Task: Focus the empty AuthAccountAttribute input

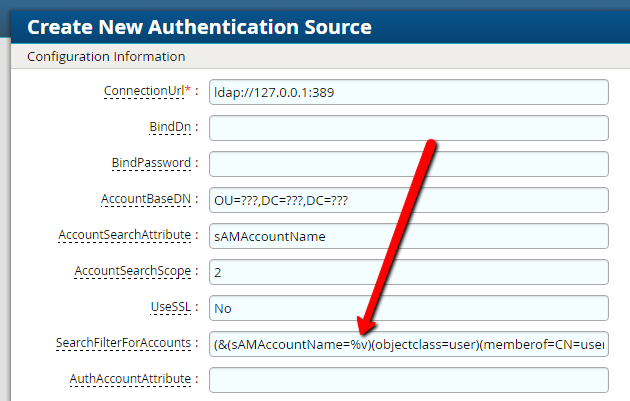Action: pos(408,380)
